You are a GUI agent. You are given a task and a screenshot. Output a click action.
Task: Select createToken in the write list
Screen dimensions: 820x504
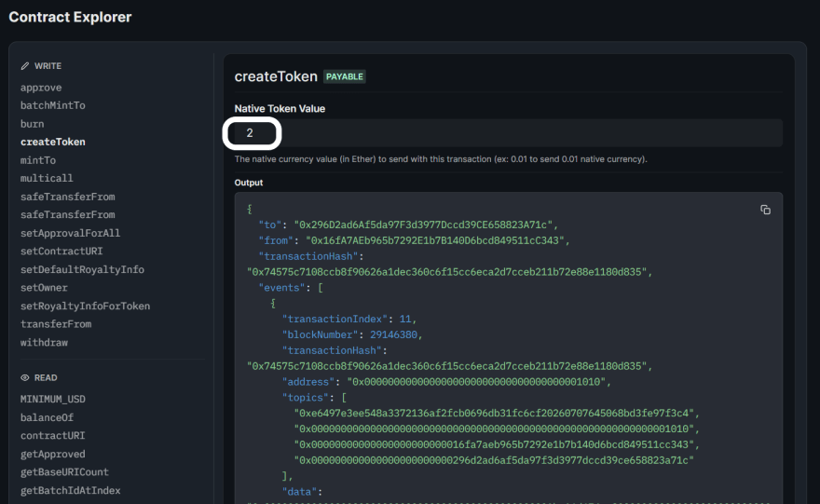(x=53, y=142)
